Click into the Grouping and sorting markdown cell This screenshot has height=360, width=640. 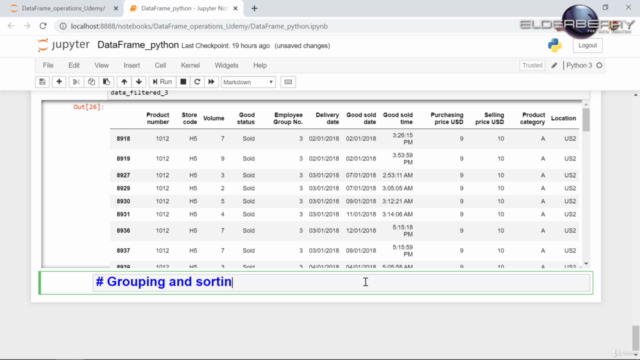coord(341,282)
